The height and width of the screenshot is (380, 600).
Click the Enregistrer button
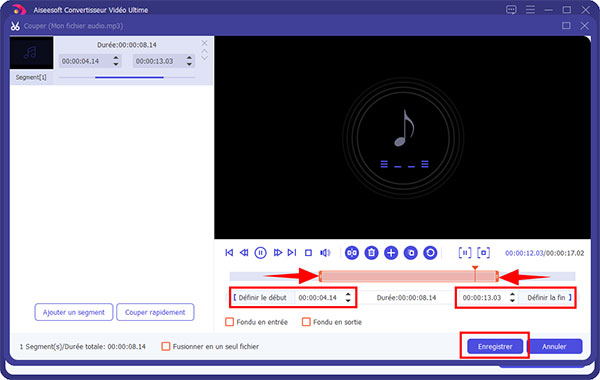(495, 346)
